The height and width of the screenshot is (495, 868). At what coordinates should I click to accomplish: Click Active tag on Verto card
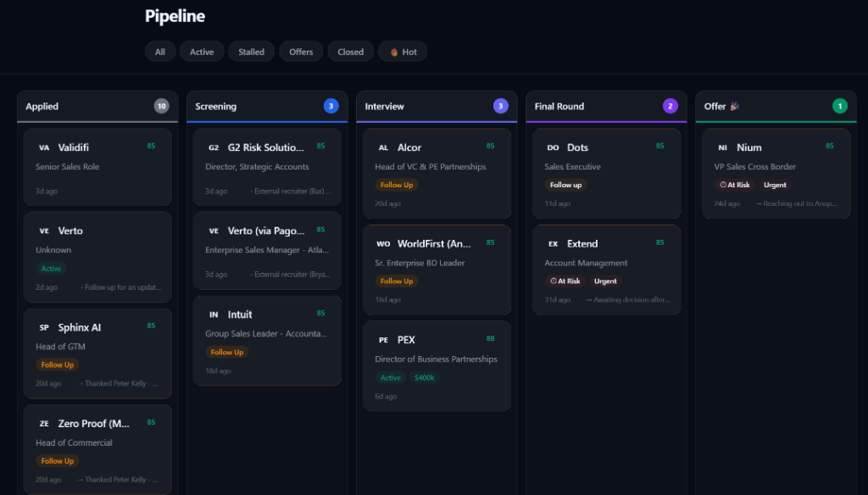51,269
